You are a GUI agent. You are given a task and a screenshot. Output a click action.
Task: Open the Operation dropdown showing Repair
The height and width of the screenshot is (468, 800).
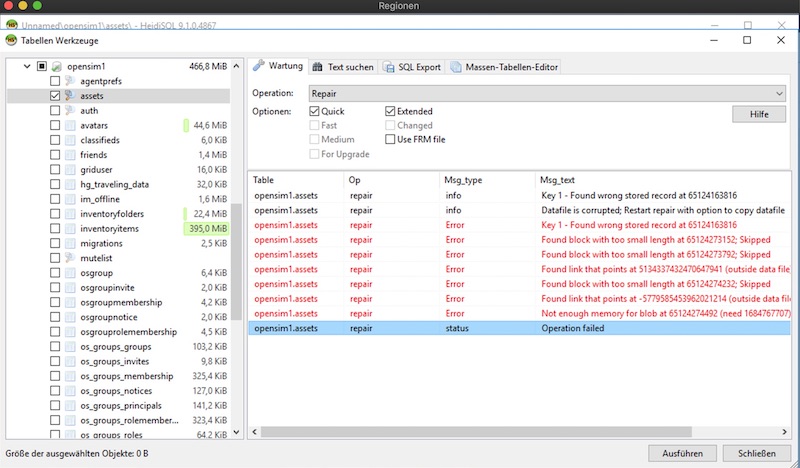[545, 92]
